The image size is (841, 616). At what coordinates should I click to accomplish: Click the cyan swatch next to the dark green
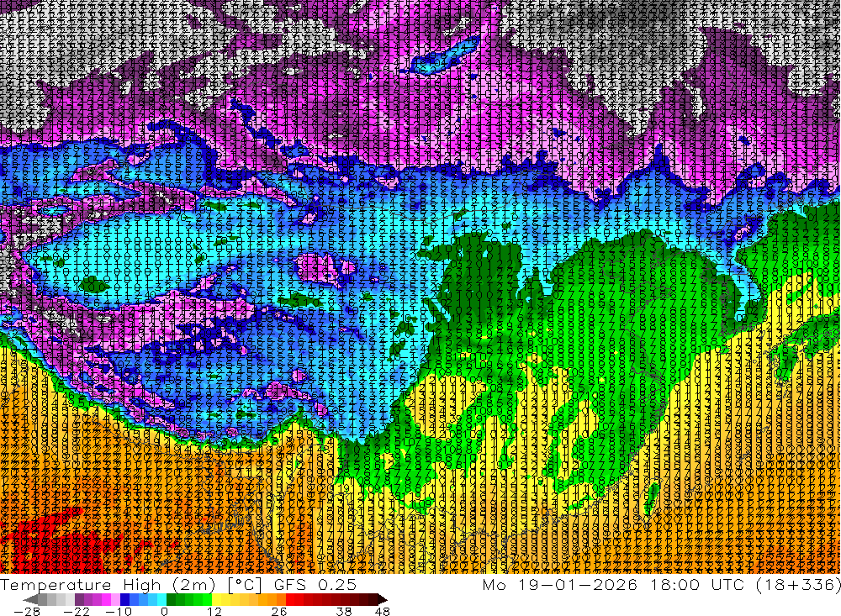[161, 599]
